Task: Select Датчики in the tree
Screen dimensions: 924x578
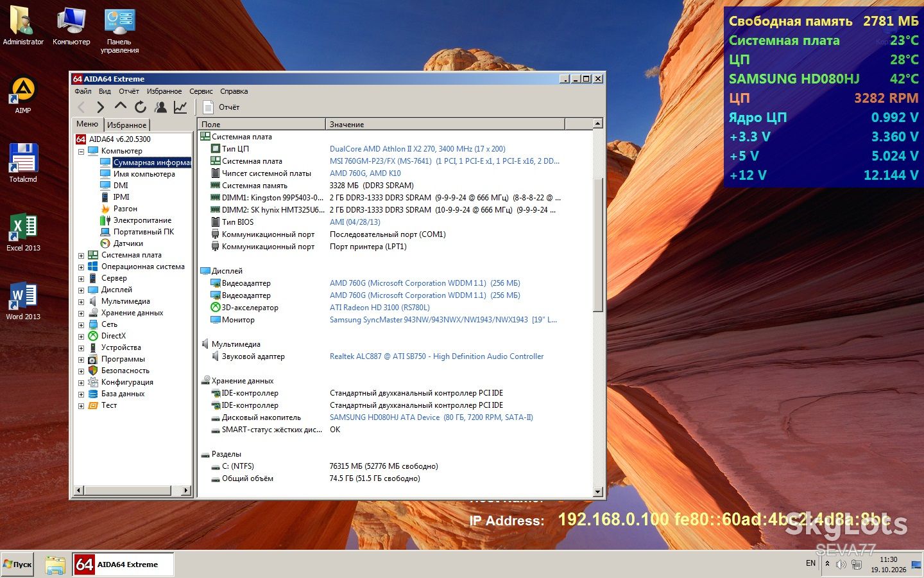Action: click(128, 243)
